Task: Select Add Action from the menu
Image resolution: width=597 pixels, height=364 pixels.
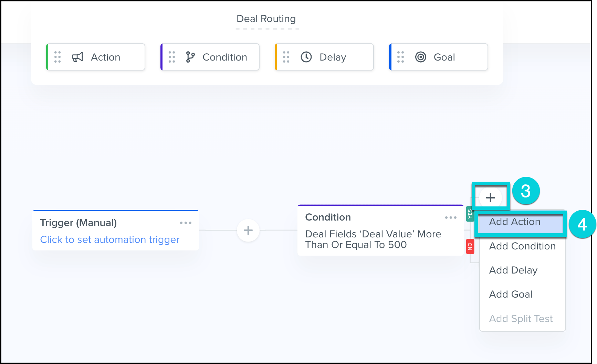Action: pos(515,222)
